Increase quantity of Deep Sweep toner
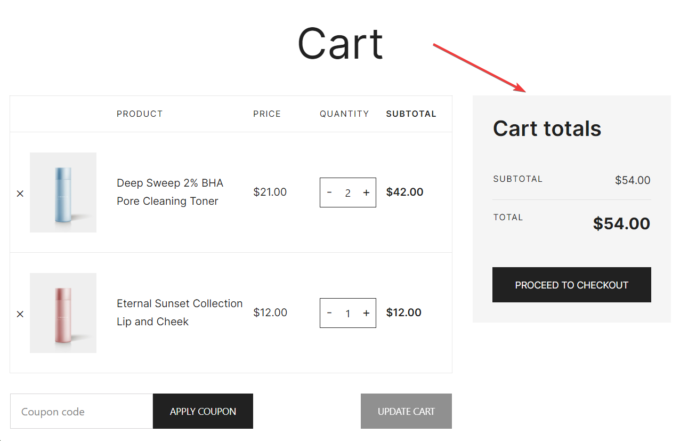Screen dimensions: 680x441 [x=366, y=193]
